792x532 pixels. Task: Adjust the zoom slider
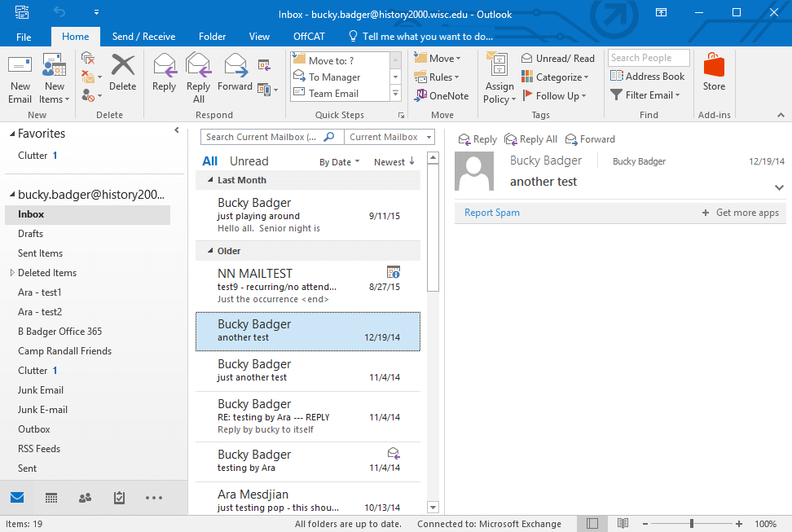692,523
